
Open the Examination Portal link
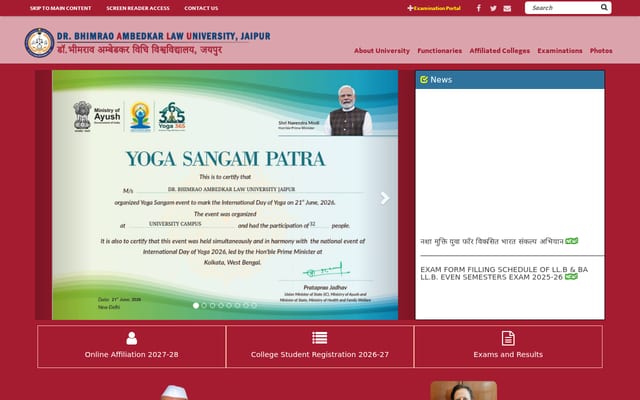coord(437,8)
